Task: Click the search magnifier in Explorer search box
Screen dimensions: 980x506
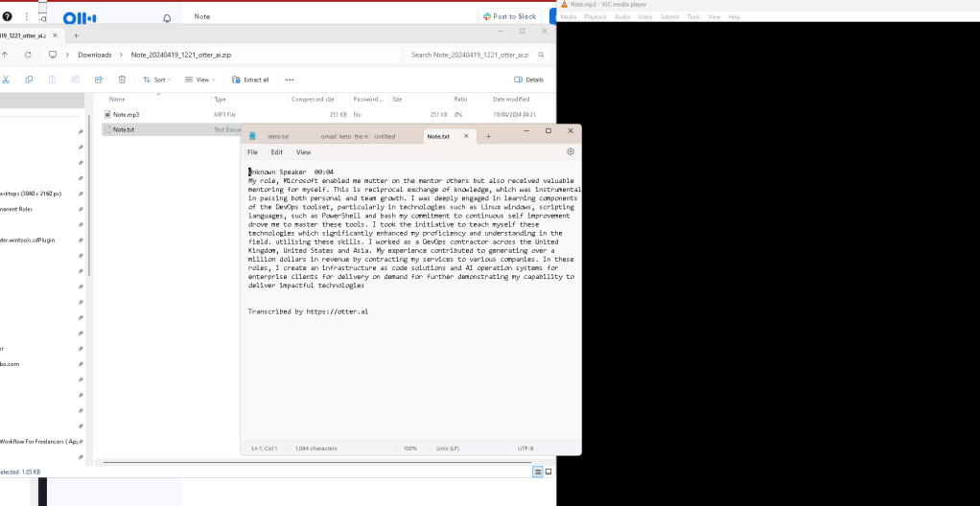Action: click(541, 55)
